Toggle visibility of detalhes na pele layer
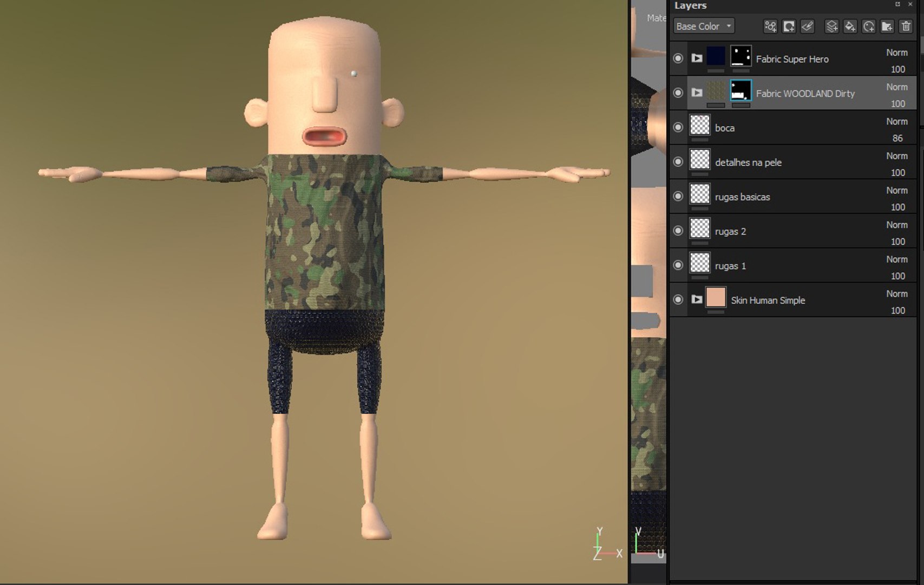The image size is (924, 585). tap(678, 161)
